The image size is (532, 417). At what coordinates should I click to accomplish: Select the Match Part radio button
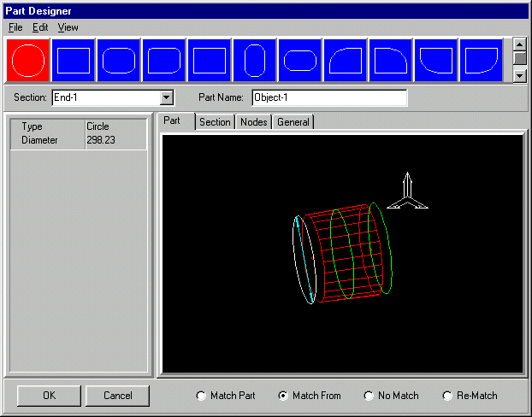click(x=202, y=396)
